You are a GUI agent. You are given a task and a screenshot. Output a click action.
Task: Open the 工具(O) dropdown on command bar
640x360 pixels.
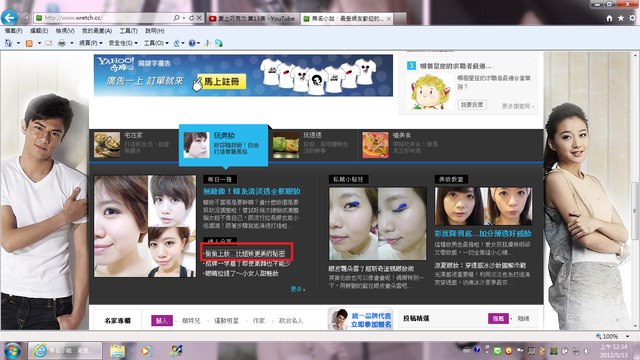[156, 43]
